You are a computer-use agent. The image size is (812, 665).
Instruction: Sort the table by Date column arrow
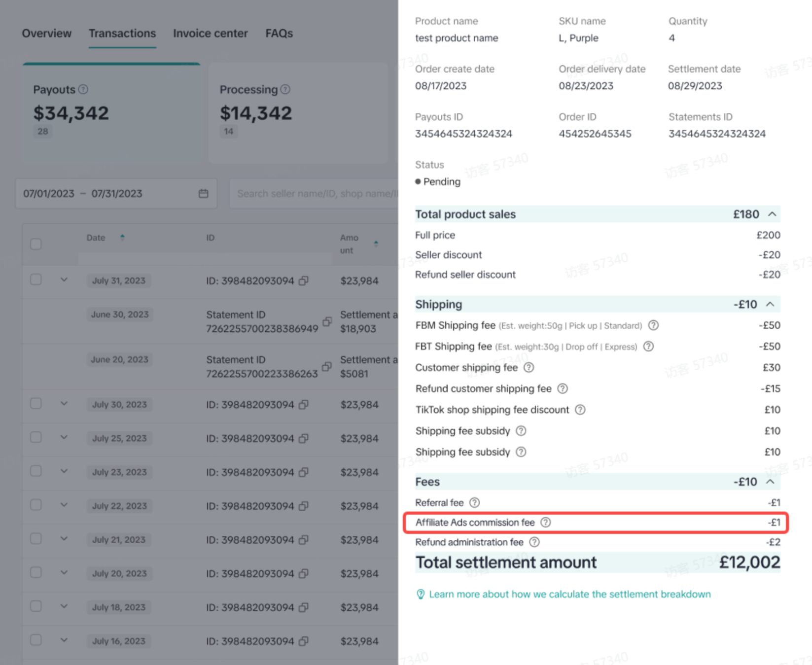[x=122, y=238]
